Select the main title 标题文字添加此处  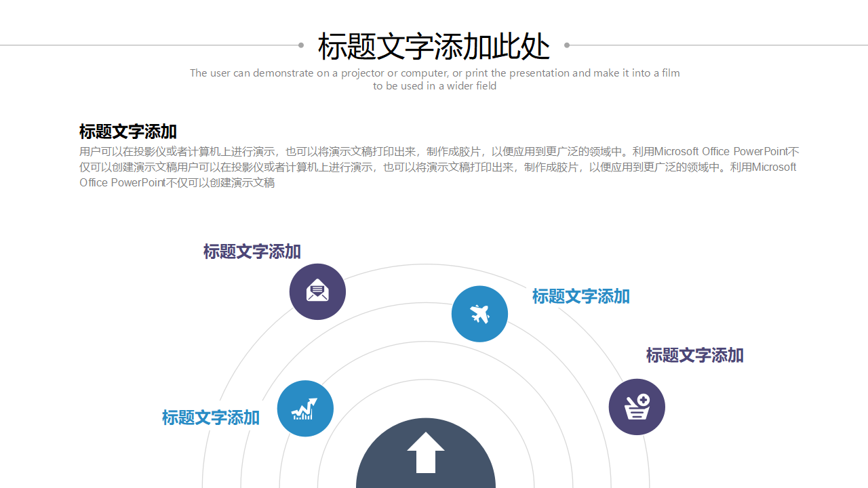click(434, 46)
